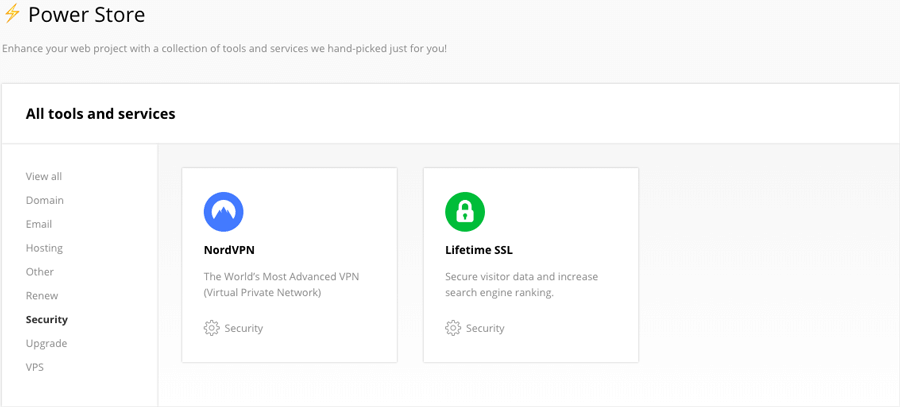Click NordVPN description text

click(281, 285)
